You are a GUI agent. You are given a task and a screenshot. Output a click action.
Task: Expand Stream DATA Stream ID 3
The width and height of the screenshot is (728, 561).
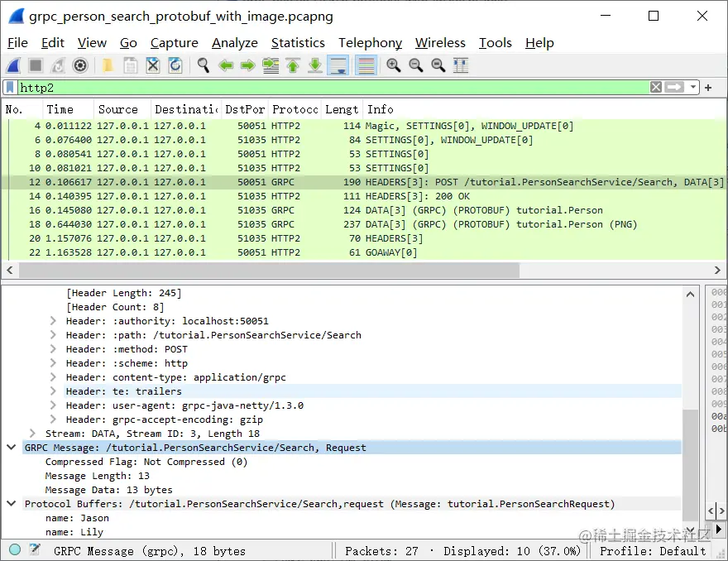(x=32, y=434)
